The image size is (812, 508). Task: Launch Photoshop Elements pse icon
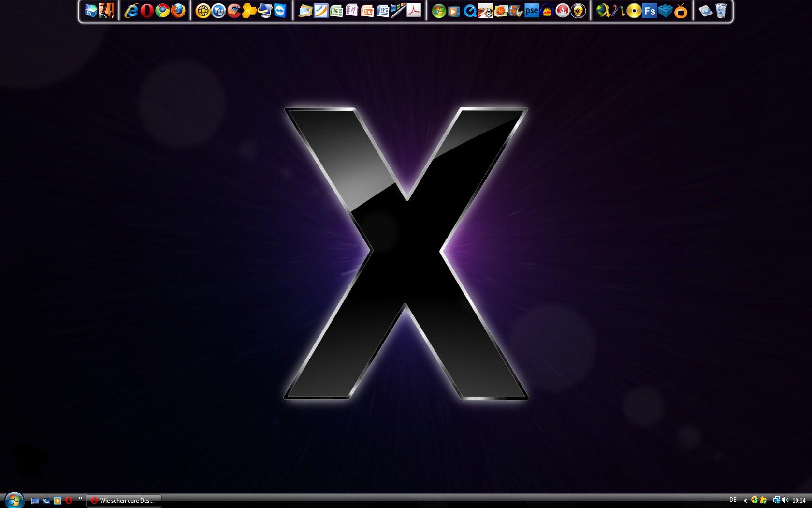tap(532, 11)
